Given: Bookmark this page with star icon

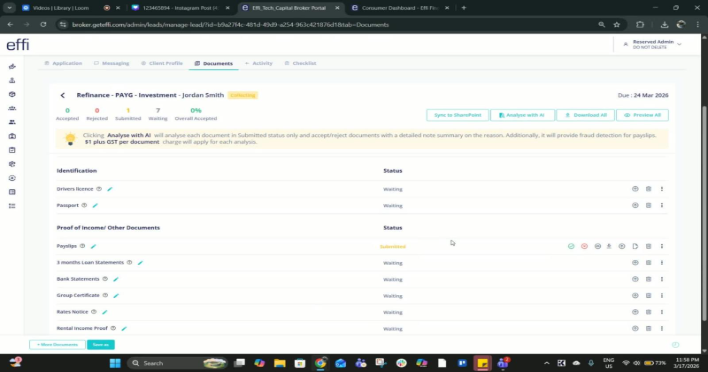Looking at the screenshot, I should click(x=617, y=25).
